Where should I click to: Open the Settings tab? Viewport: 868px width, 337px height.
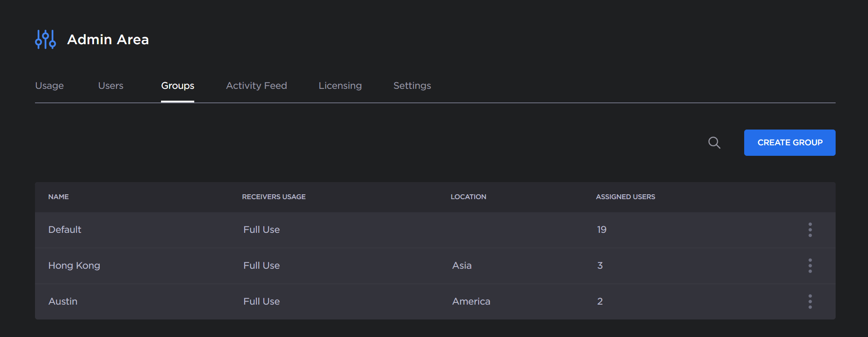coord(412,86)
